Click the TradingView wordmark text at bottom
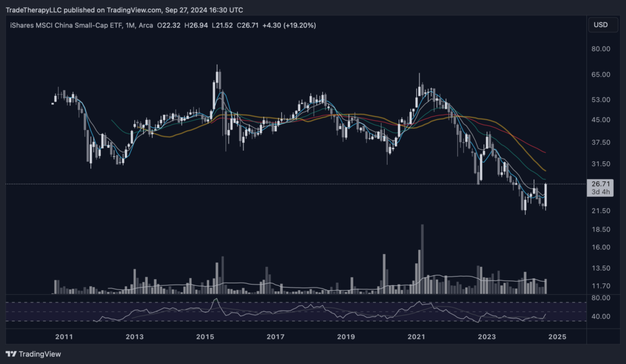Viewport: 626px width, 364px height. [40, 354]
